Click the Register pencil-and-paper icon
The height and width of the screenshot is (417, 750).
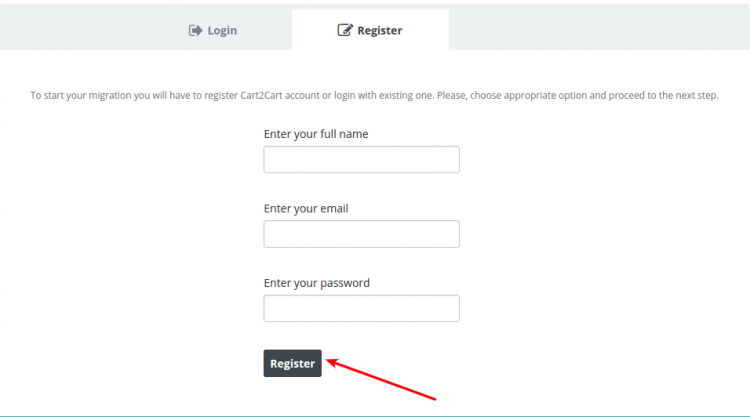(345, 30)
